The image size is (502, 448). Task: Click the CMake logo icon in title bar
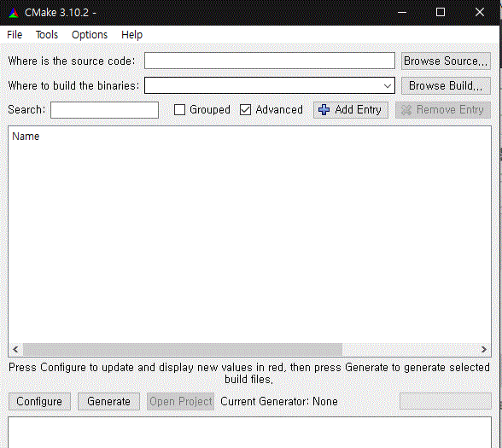14,13
